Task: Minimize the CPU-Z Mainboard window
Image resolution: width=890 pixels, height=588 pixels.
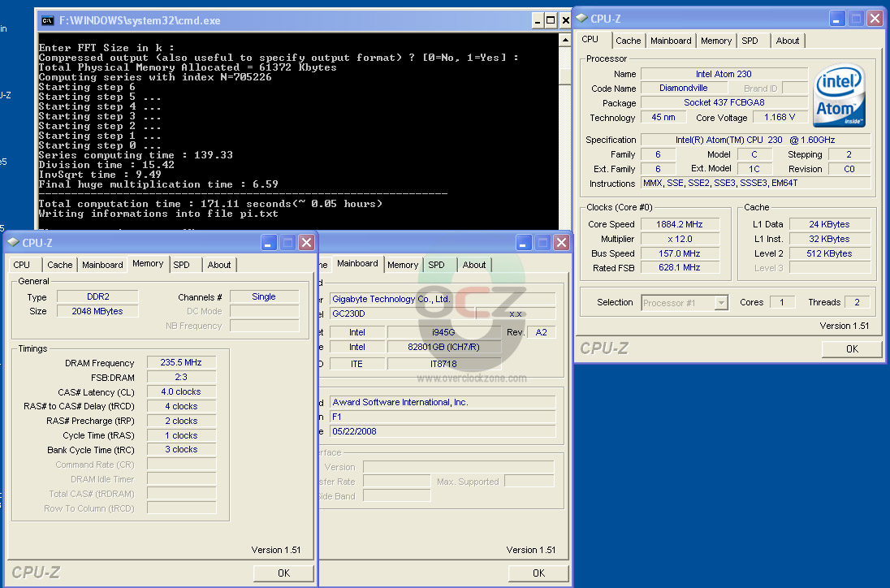Action: (524, 243)
